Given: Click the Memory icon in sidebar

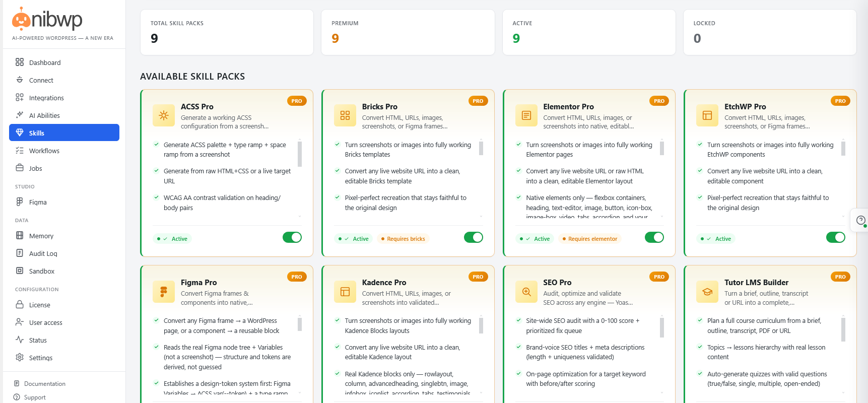Looking at the screenshot, I should 20,235.
